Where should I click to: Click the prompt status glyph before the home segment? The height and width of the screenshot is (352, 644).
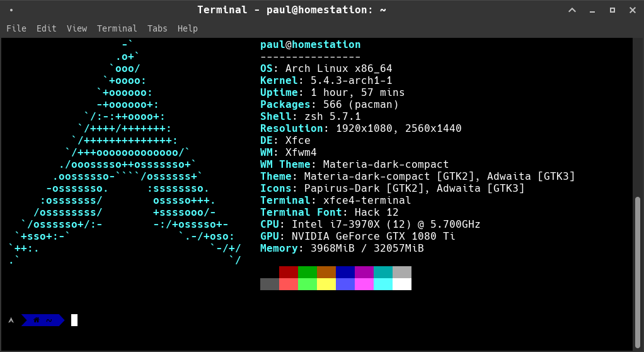click(x=11, y=320)
